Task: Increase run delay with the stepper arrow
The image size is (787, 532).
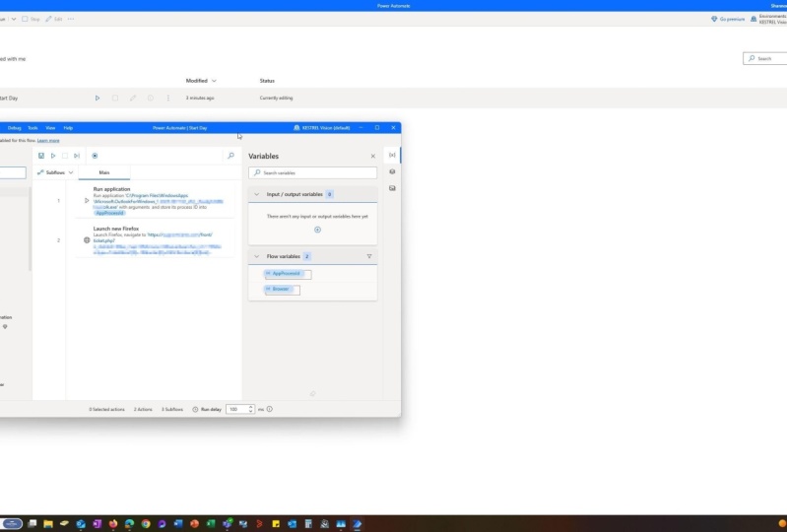Action: (251, 407)
